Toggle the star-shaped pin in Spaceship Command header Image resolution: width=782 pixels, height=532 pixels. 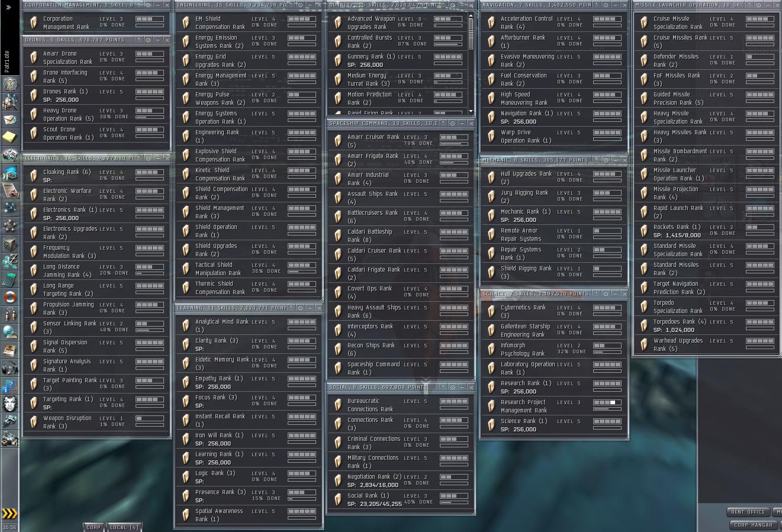(x=443, y=123)
